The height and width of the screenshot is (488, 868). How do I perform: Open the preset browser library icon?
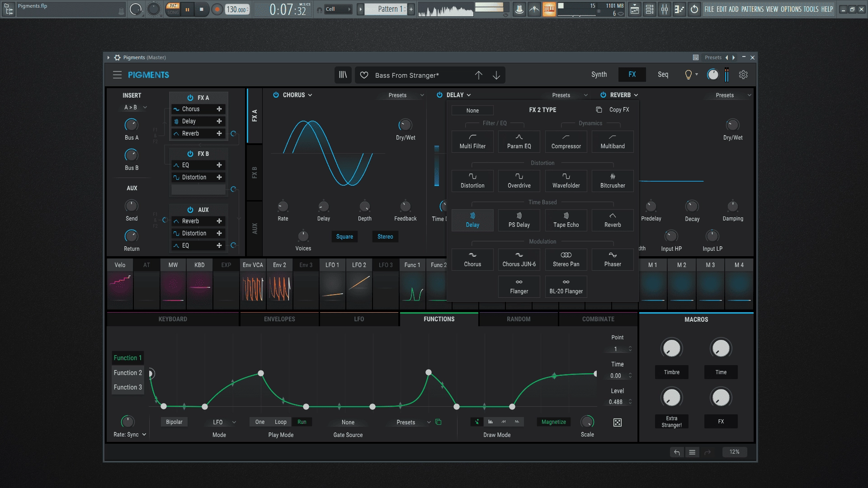click(x=343, y=75)
